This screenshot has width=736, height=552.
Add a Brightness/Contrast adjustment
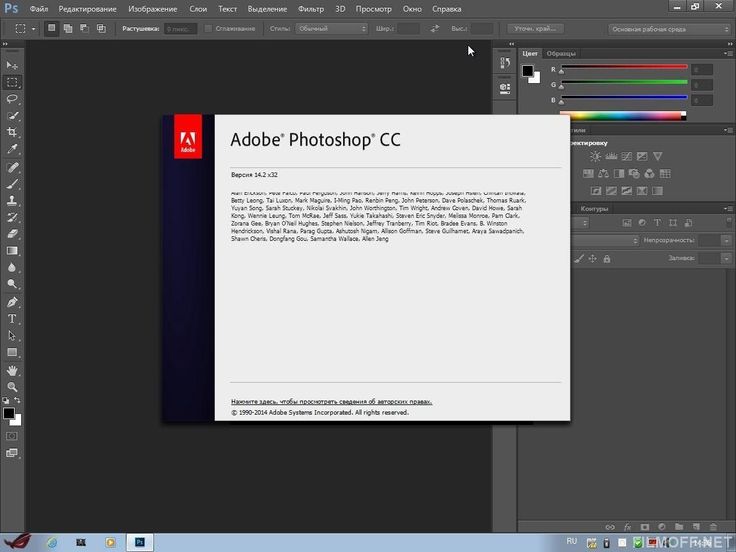[595, 156]
